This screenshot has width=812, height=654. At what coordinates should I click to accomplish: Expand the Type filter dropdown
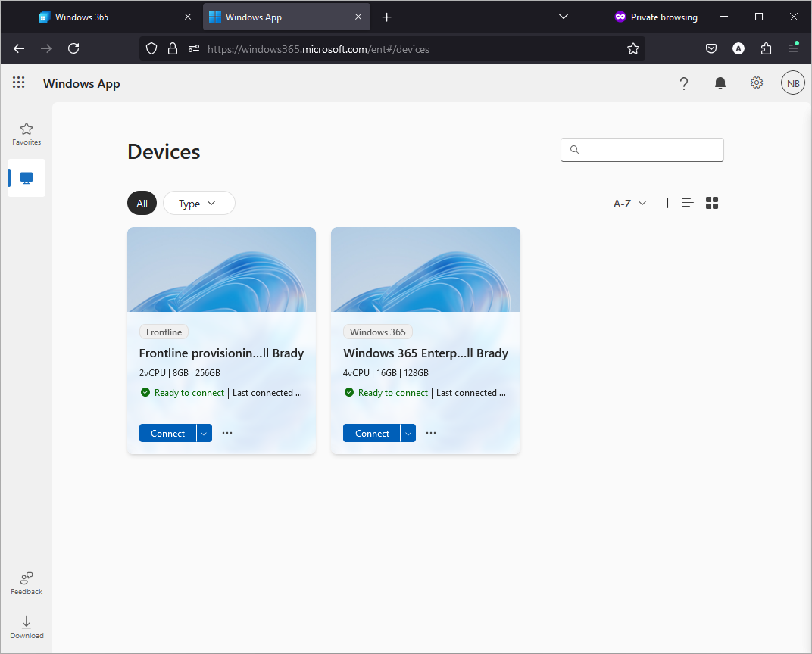[x=199, y=204]
